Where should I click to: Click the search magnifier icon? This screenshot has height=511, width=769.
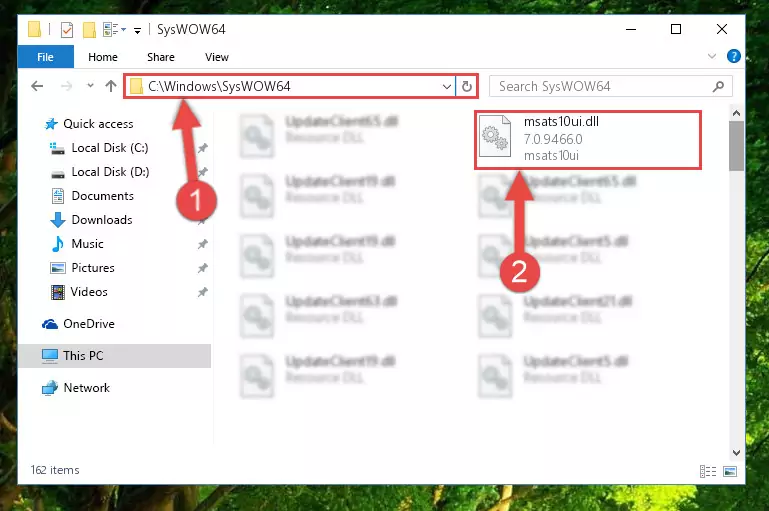coord(718,87)
